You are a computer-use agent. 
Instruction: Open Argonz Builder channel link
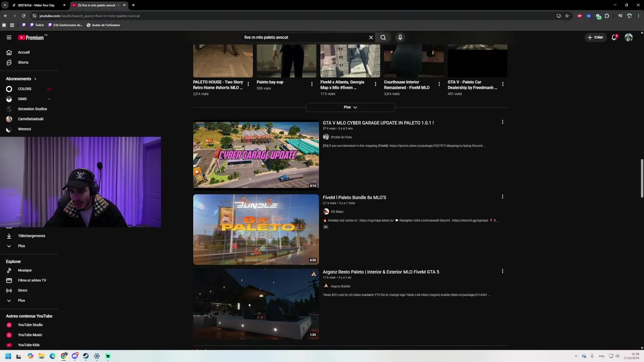[x=341, y=286]
